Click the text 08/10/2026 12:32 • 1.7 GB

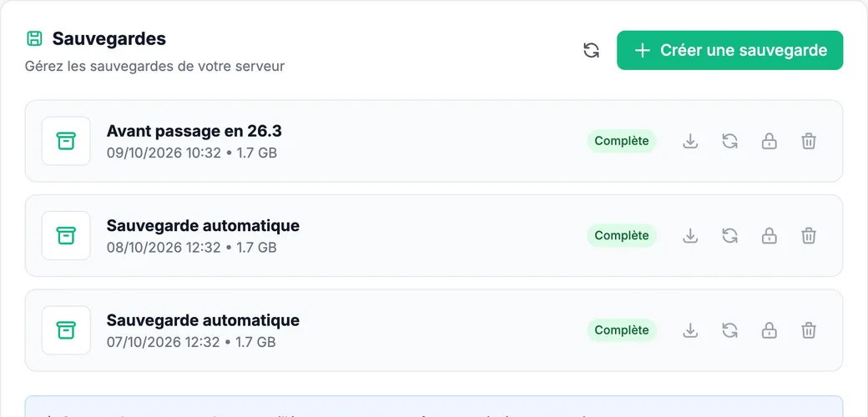(191, 247)
